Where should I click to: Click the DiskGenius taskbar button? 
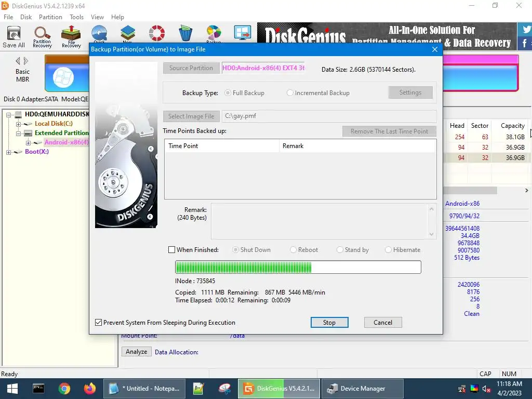(279, 389)
